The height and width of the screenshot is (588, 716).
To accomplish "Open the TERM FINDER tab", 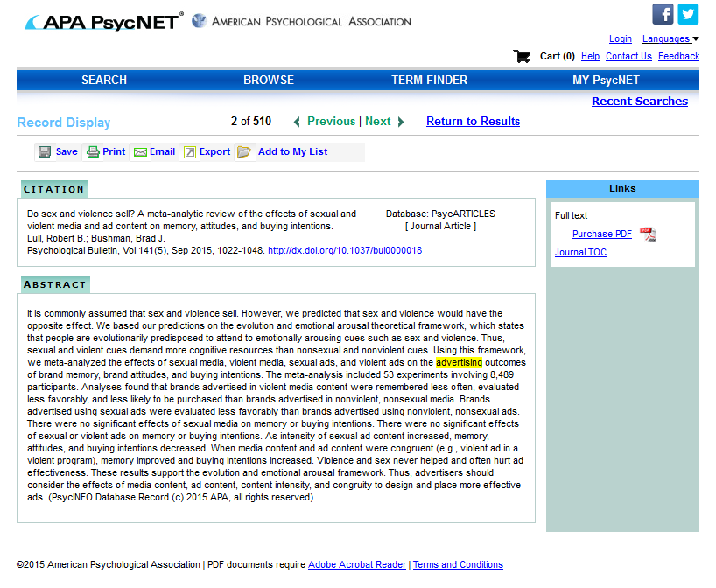I will 429,80.
